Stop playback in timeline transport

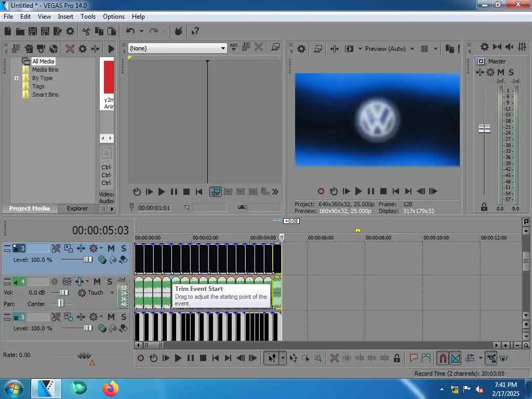203,358
